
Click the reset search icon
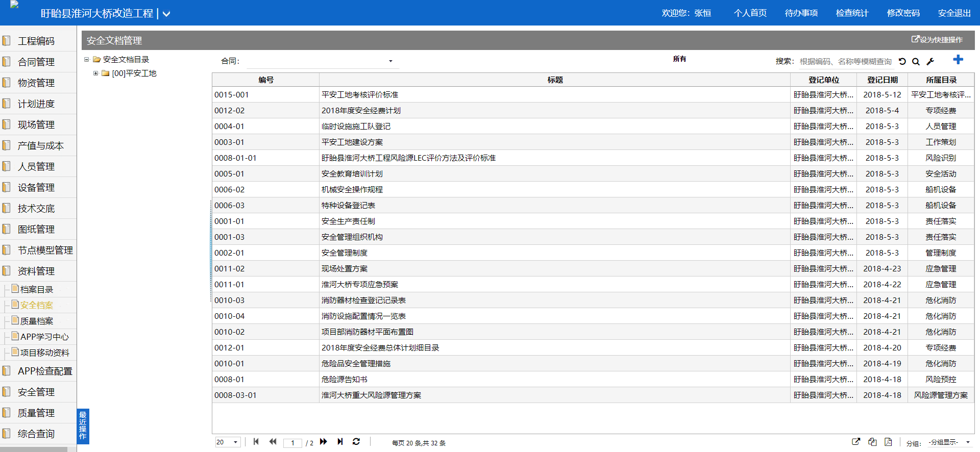[902, 61]
